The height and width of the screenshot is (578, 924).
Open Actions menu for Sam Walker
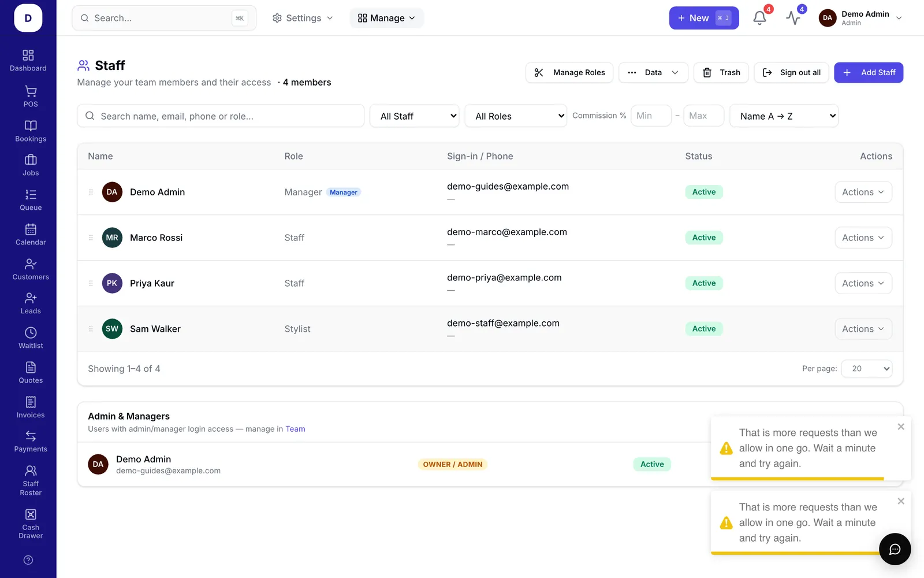pyautogui.click(x=863, y=329)
